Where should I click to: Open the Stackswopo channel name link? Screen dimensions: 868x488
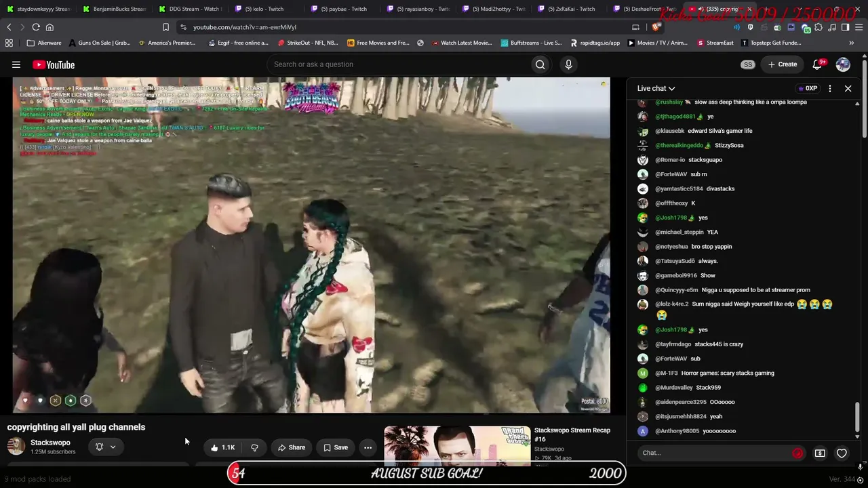tap(50, 443)
